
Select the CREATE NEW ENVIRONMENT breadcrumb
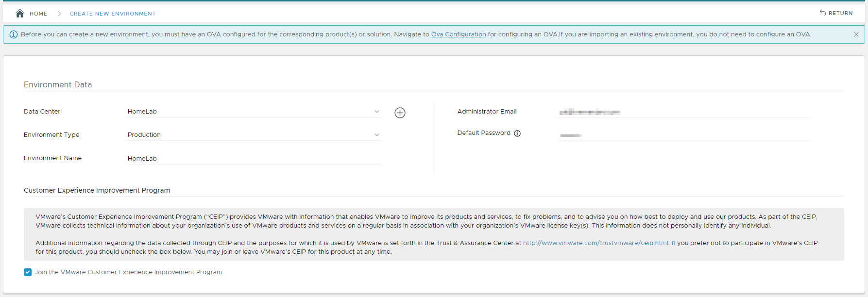(x=113, y=14)
